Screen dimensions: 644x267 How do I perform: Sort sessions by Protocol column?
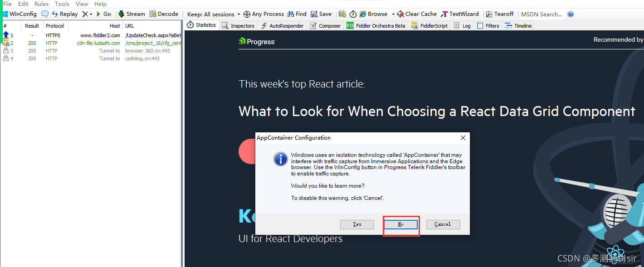point(55,26)
